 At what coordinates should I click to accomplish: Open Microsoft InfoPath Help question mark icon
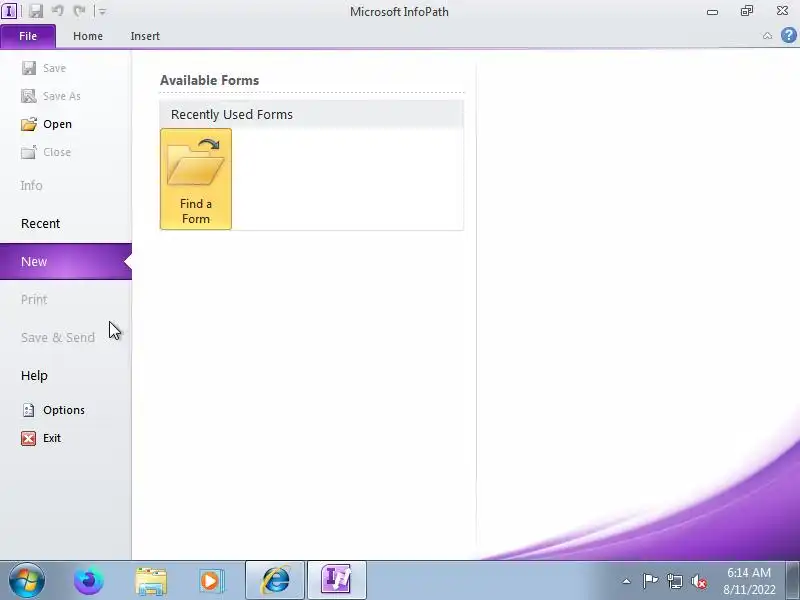point(788,35)
